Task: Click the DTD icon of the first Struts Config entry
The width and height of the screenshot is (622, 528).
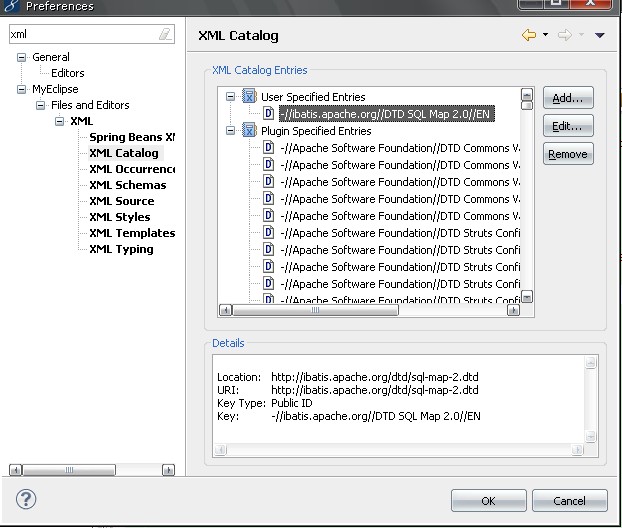Action: (x=269, y=232)
